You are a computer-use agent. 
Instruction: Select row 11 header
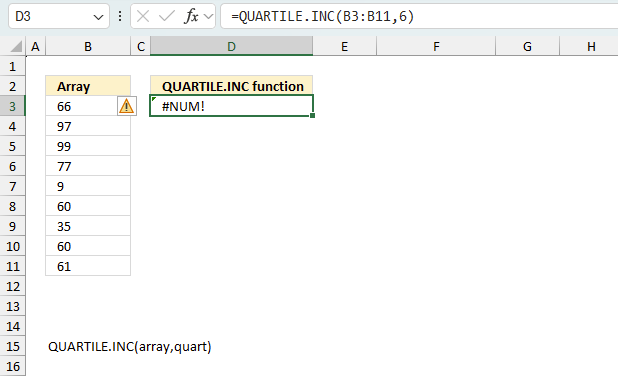(x=13, y=266)
